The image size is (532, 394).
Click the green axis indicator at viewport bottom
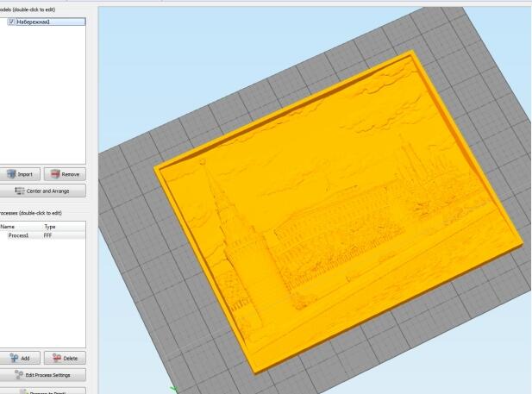point(173,389)
